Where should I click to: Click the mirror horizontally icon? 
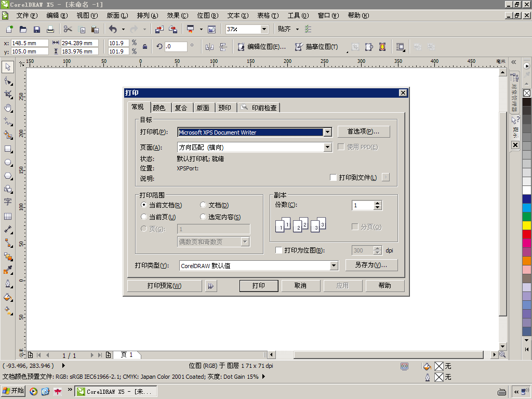(x=209, y=47)
